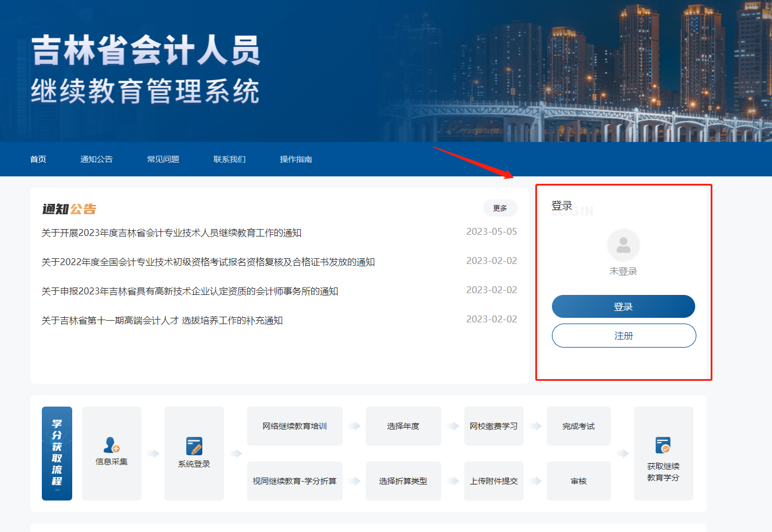Image resolution: width=772 pixels, height=532 pixels.
Task: Click 更多 to see more notices
Action: click(x=499, y=208)
